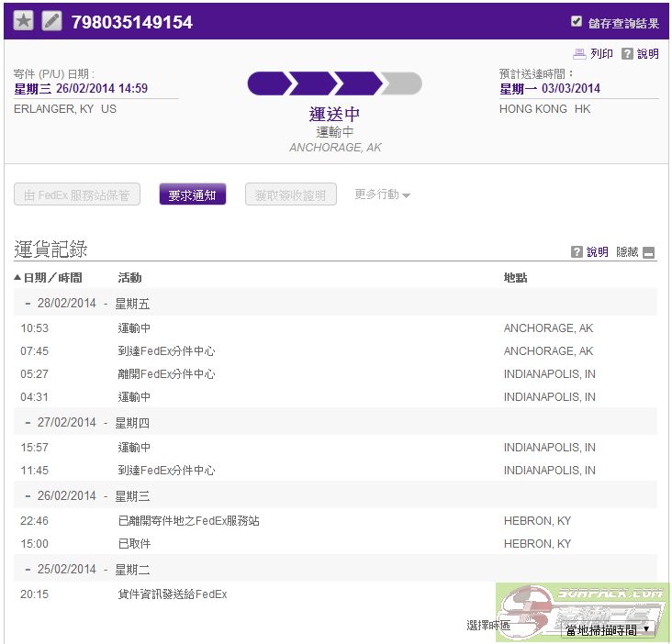This screenshot has height=644, width=672.
Task: Open the 更多行動 dropdown
Action: click(382, 194)
